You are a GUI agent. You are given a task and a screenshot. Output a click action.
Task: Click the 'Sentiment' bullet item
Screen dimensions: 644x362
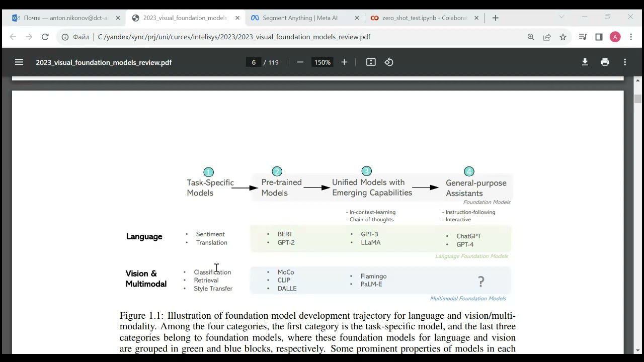coord(210,234)
